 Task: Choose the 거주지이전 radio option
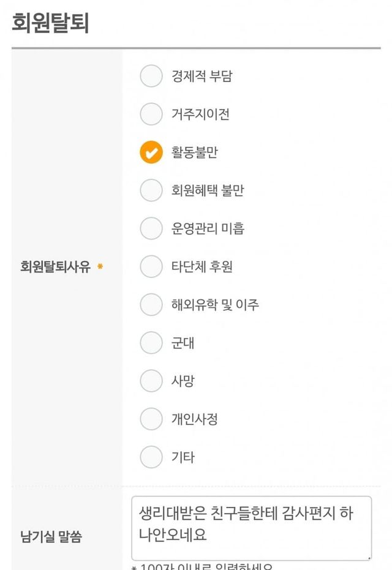click(x=151, y=114)
